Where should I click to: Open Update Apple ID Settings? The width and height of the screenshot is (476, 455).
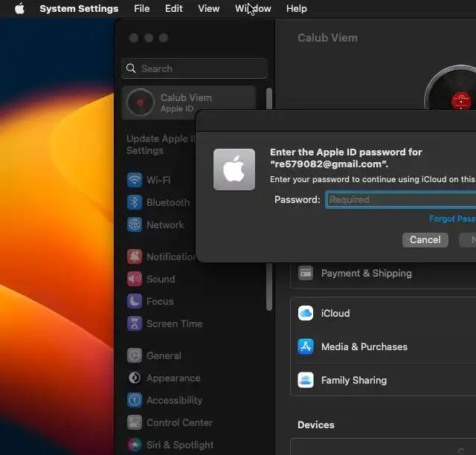(161, 144)
